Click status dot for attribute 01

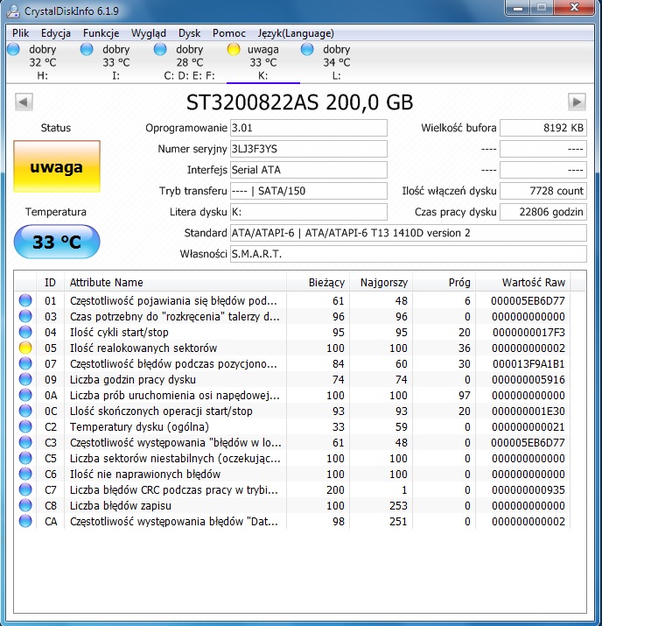(x=25, y=300)
